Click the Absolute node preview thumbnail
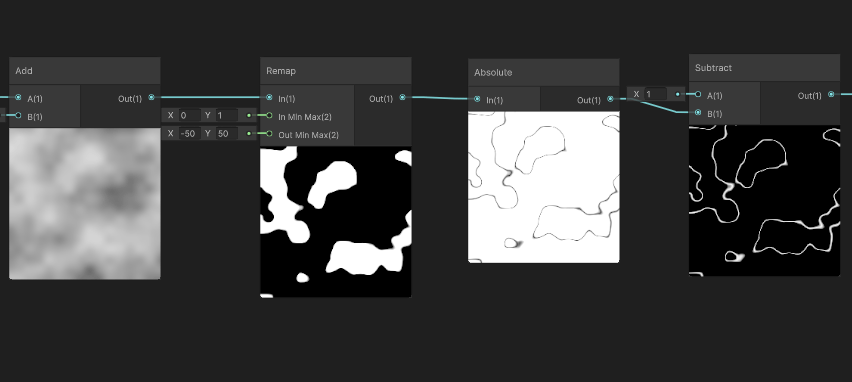The height and width of the screenshot is (382, 852). (544, 187)
